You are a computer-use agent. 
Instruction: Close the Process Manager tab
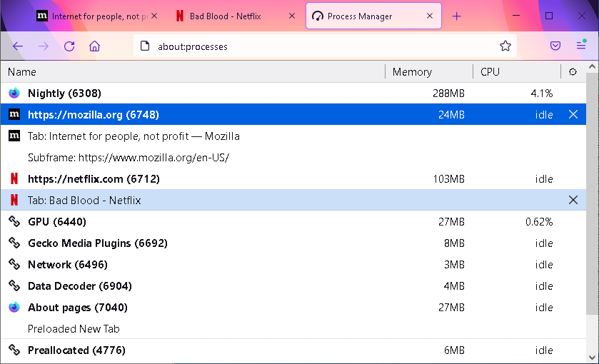tap(429, 16)
